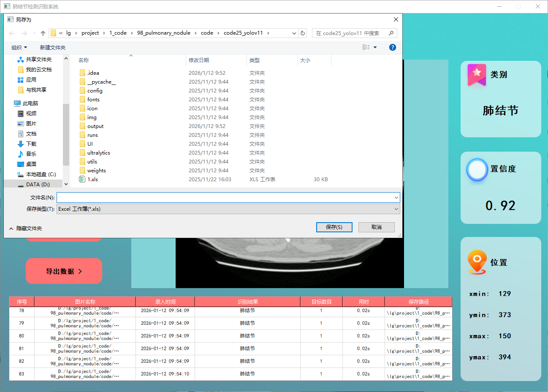This screenshot has width=548, height=392.
Task: Click the forward navigation arrow in dialog
Action: pos(24,33)
